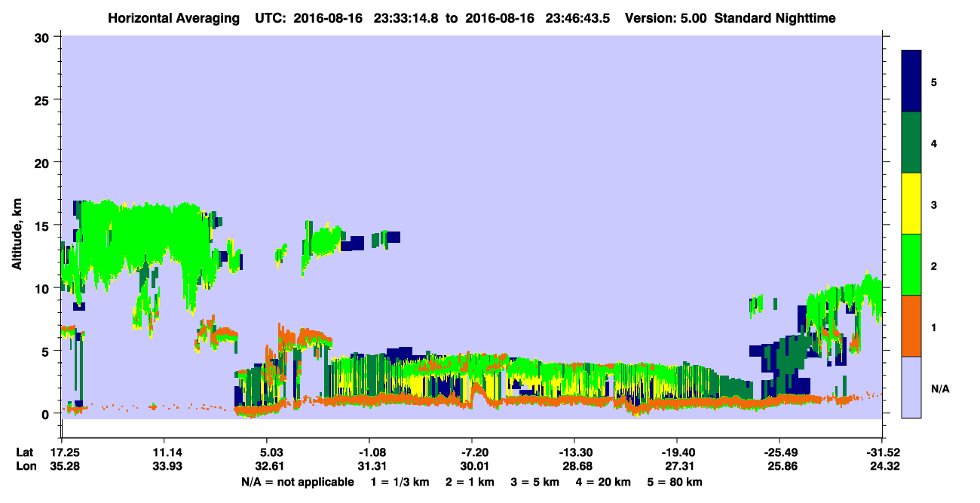The width and height of the screenshot is (980, 503).
Task: Click the orange colorbar segment labeled 1
Action: point(911,326)
